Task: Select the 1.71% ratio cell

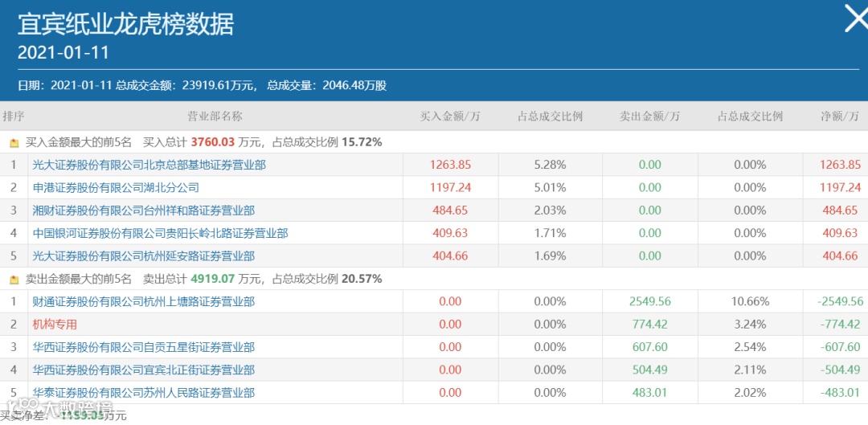Action: click(551, 234)
